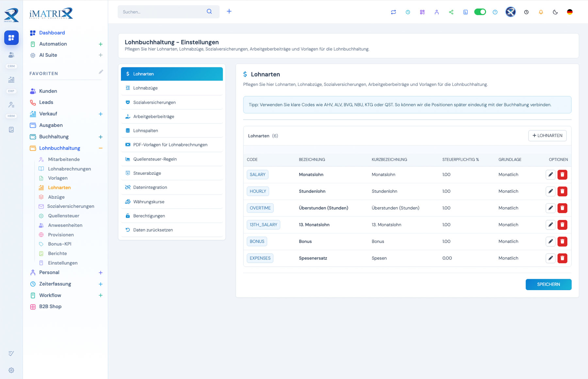Open the purple QR/apps grid icon
The image size is (588, 379).
pos(422,12)
